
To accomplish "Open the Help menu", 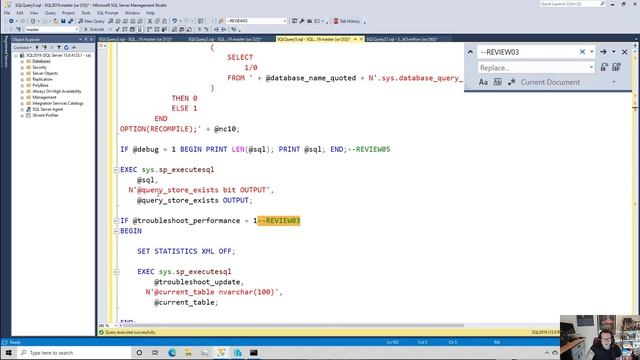I will (150, 13).
